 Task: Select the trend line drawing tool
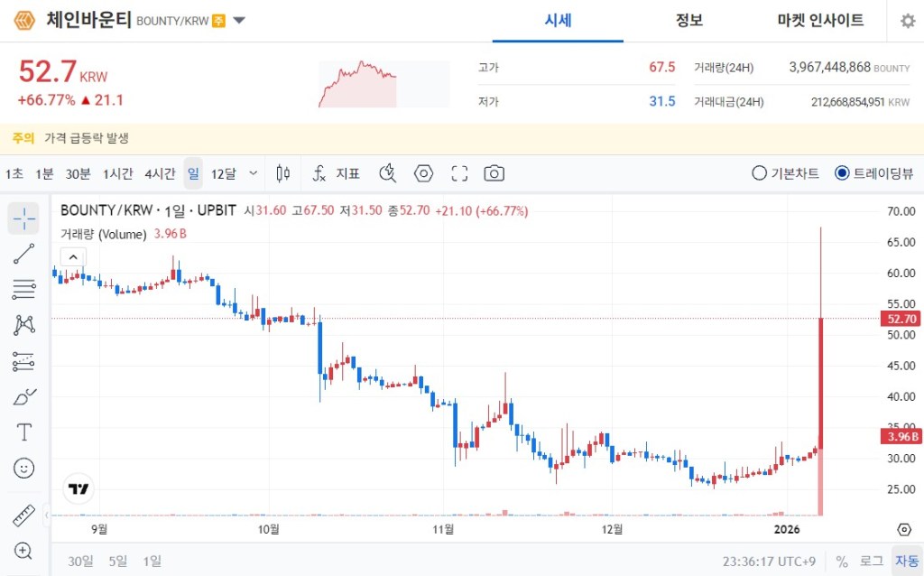tap(23, 254)
